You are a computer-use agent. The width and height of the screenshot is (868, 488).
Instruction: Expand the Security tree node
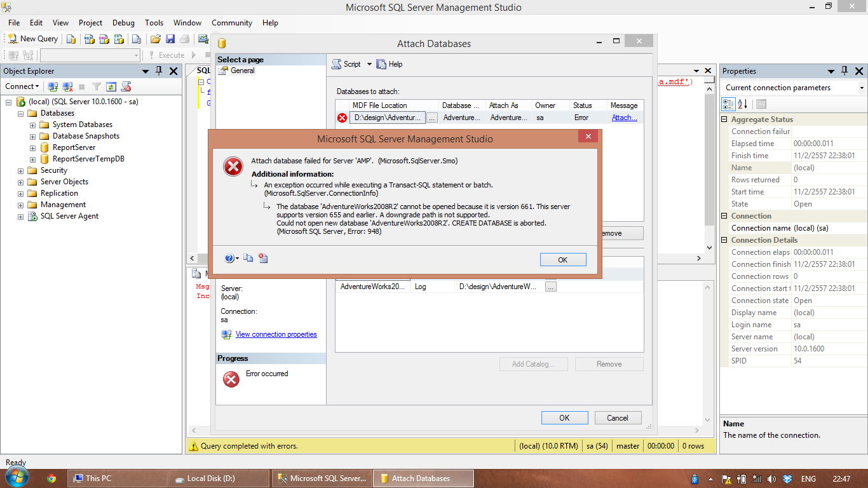coord(20,170)
